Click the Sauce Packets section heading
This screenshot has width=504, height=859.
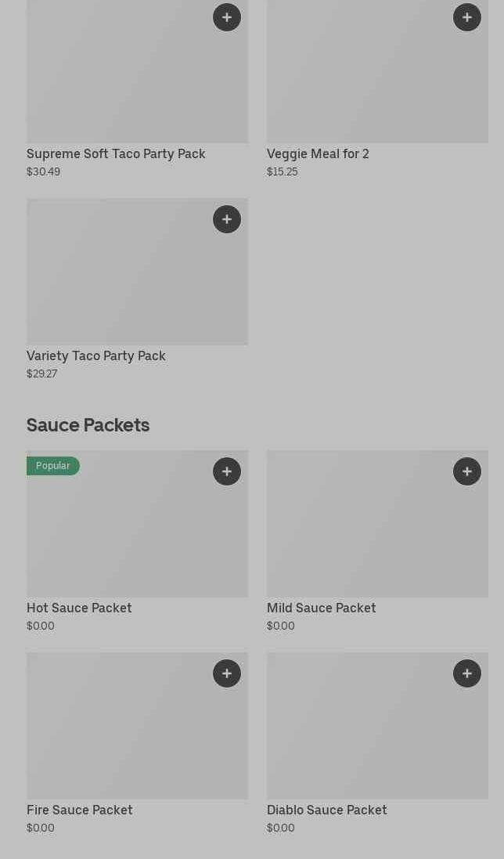click(88, 425)
